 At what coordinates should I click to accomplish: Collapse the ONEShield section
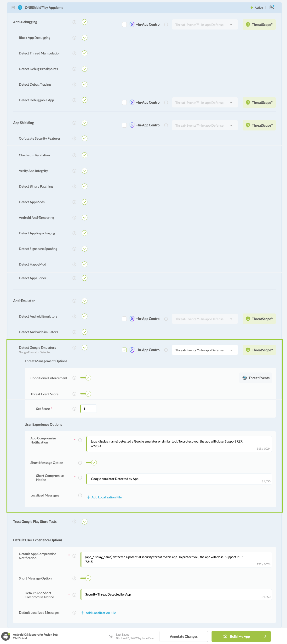point(13,7)
